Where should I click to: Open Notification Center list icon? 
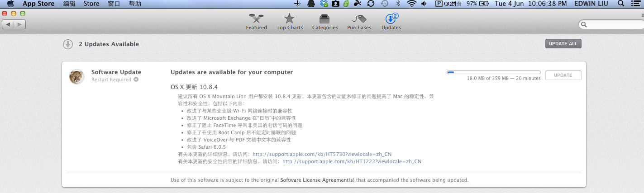[x=635, y=4]
